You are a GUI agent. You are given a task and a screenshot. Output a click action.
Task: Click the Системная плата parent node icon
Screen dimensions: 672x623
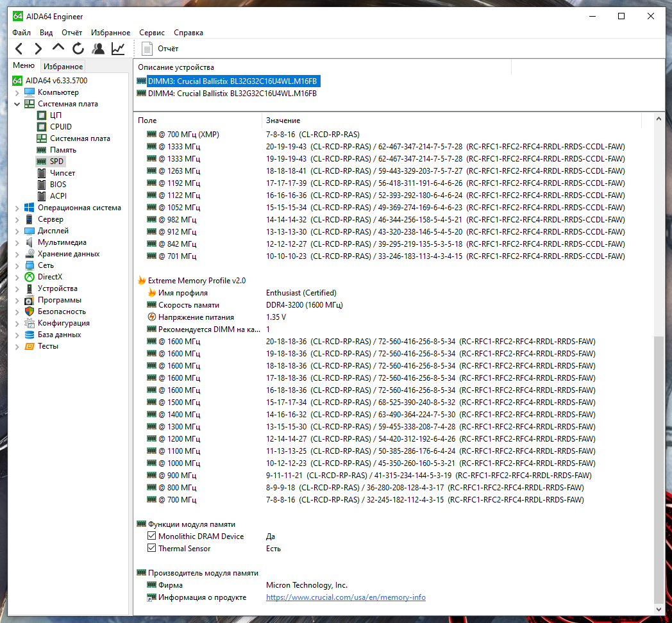tap(29, 104)
